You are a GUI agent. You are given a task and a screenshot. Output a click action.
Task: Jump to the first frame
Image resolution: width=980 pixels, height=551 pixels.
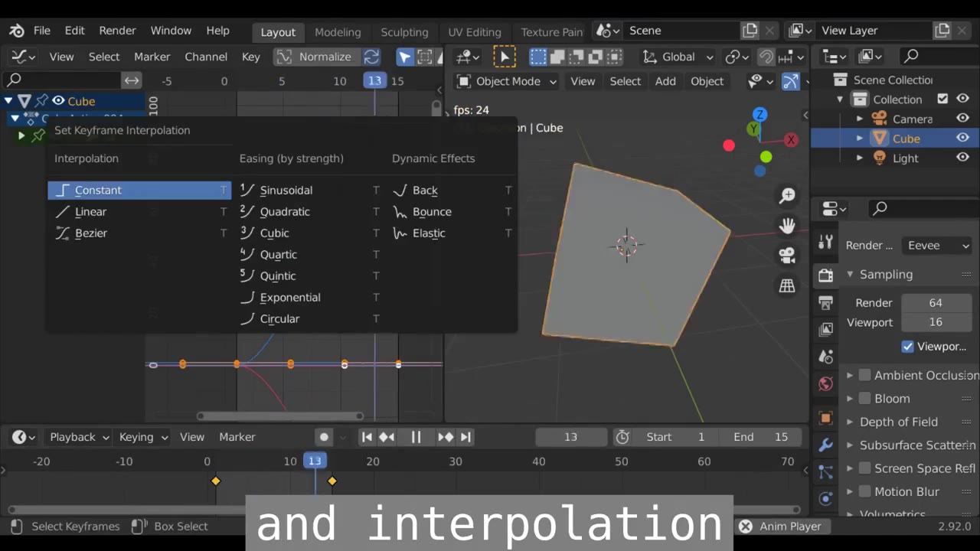tap(367, 437)
